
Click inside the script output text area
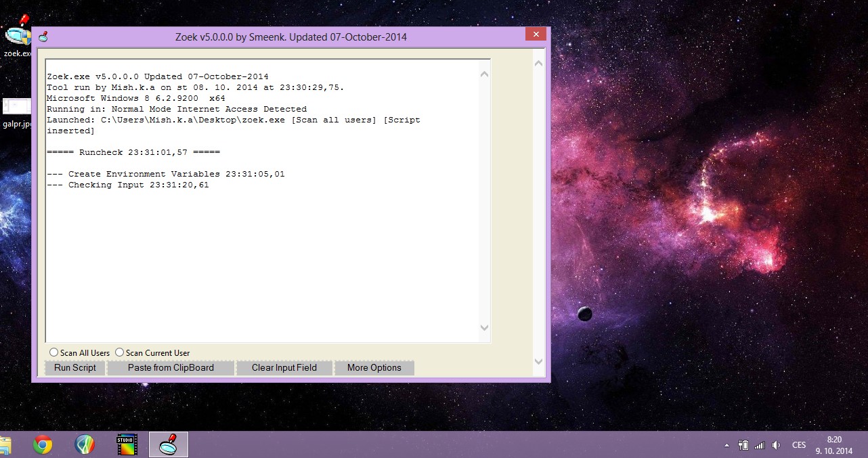pos(262,200)
